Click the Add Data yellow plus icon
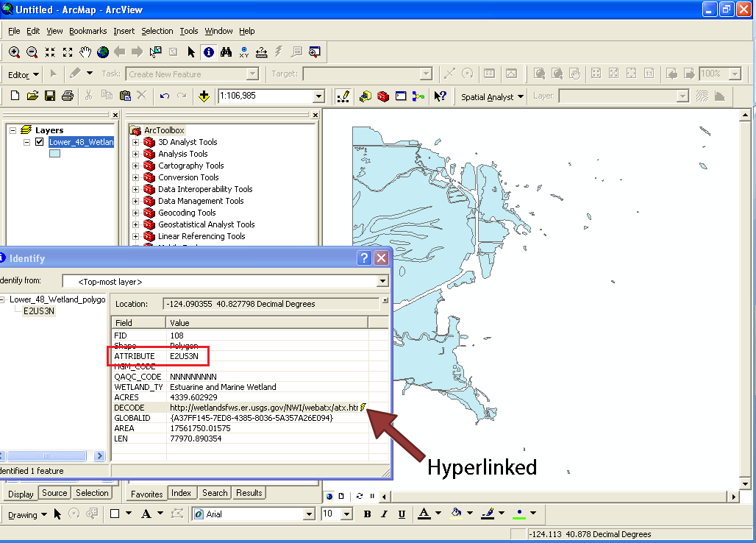 pyautogui.click(x=204, y=96)
